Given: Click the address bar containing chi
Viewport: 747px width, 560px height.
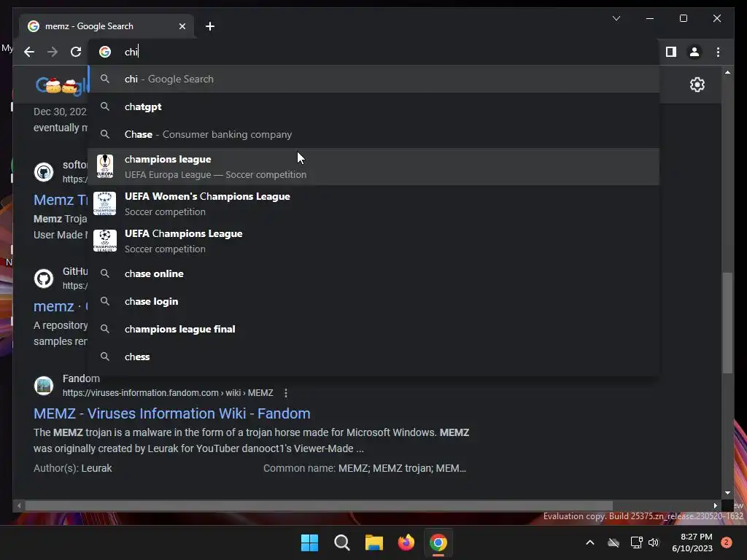Looking at the screenshot, I should [373, 52].
